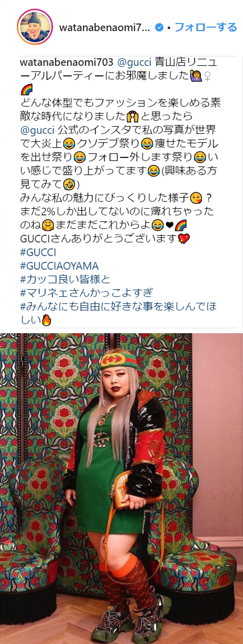Open the first @gucci mention link
The image size is (243, 644).
point(134,62)
